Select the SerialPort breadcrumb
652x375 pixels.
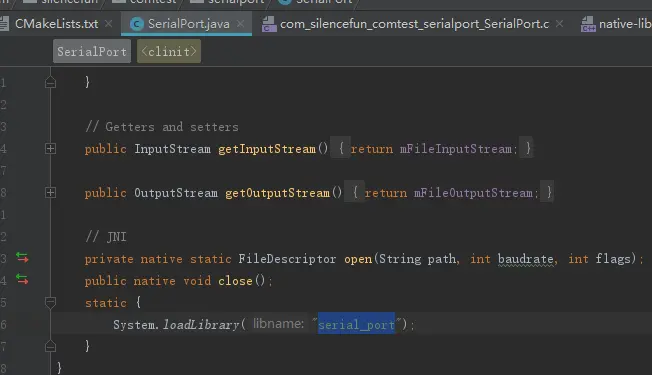point(92,52)
